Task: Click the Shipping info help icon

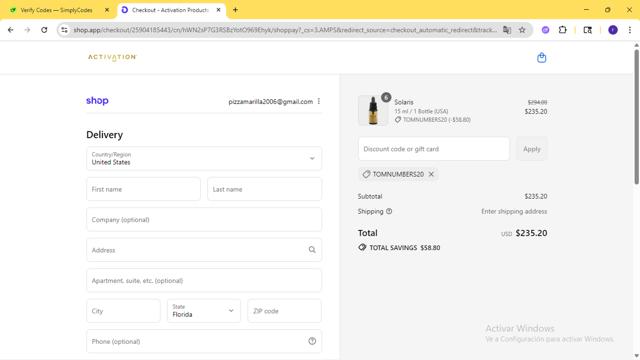Action: coord(389,211)
